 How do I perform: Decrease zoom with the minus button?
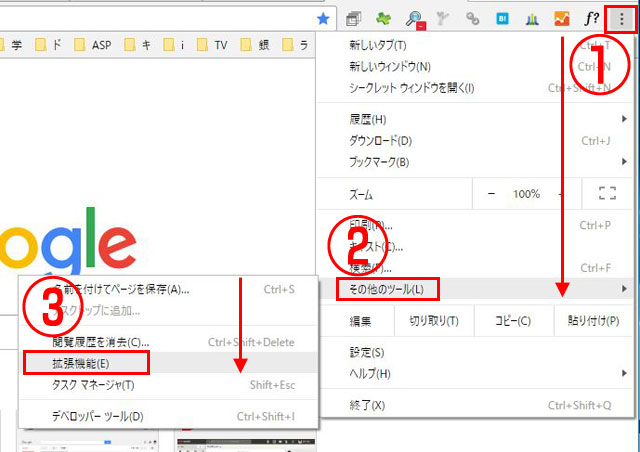pyautogui.click(x=491, y=194)
